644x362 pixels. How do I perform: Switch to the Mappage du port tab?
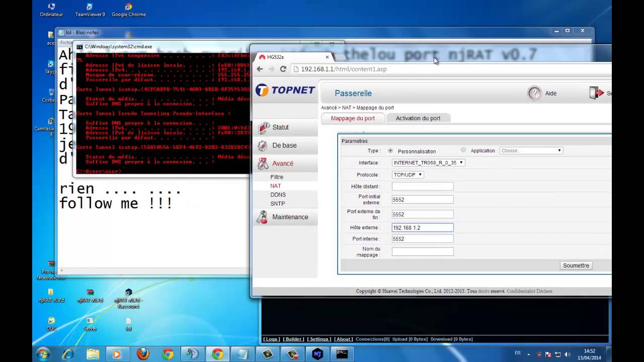[353, 118]
